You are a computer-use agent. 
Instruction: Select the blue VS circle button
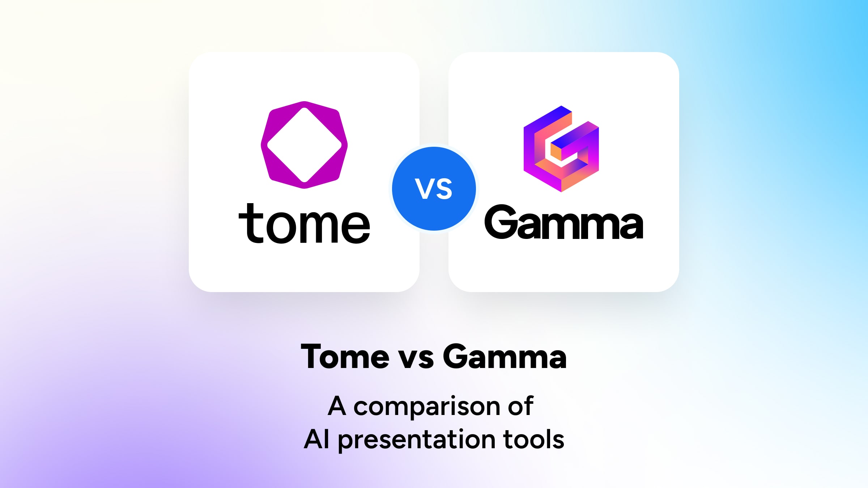433,188
